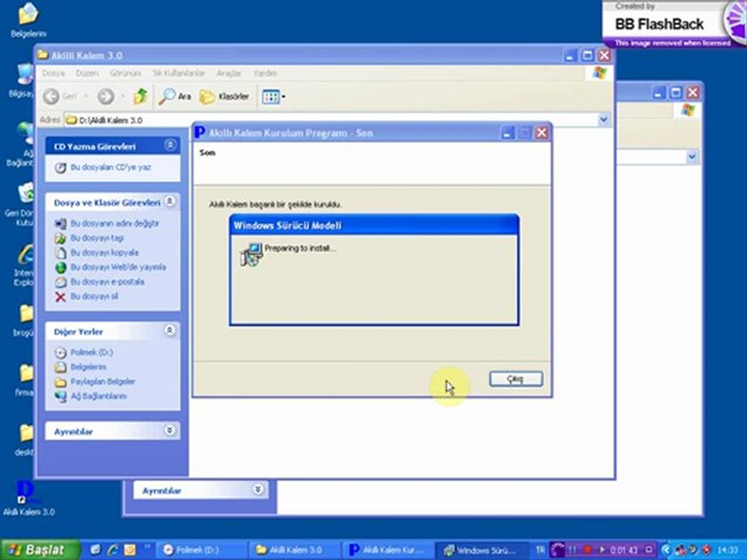Click 'Bu dosyayı Web'de yayımla' link
747x560 pixels.
coord(118,268)
